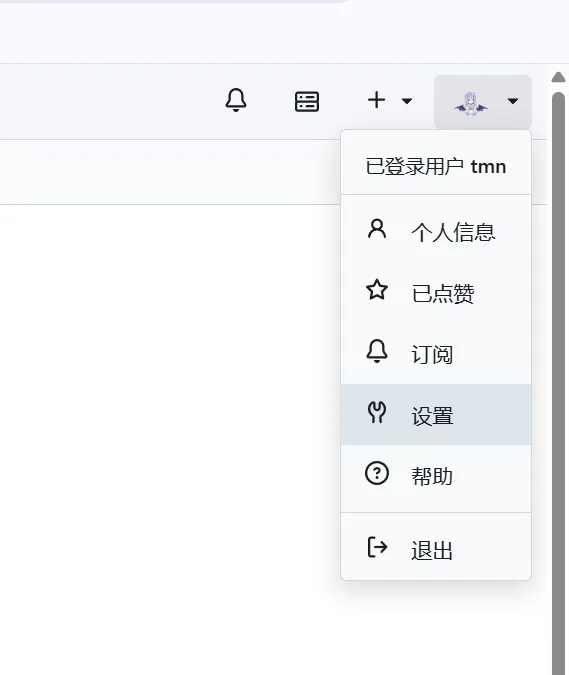Click the question mark help icon

pyautogui.click(x=377, y=473)
